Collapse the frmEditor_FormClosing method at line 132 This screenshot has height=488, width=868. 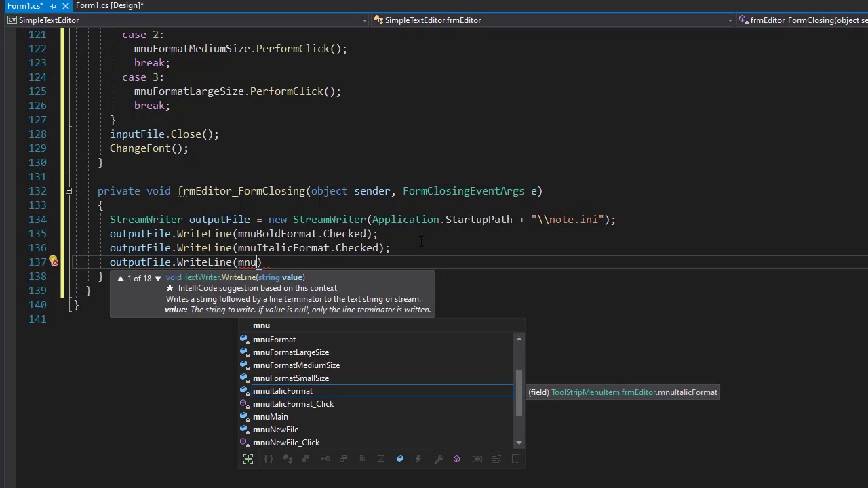[68, 191]
